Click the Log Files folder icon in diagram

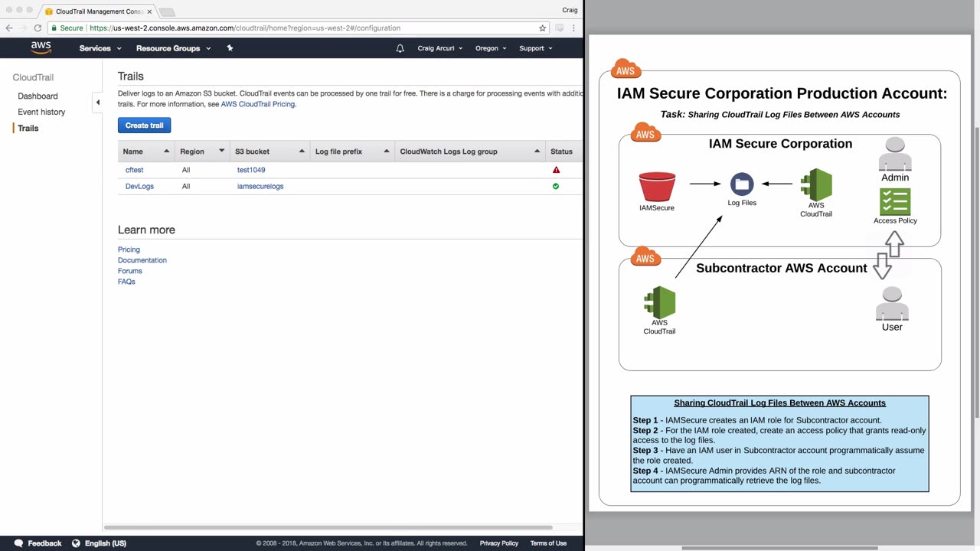pyautogui.click(x=742, y=184)
